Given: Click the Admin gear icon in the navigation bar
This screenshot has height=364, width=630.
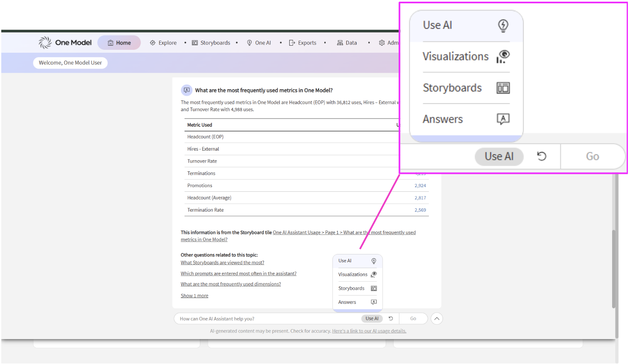Looking at the screenshot, I should (x=381, y=43).
